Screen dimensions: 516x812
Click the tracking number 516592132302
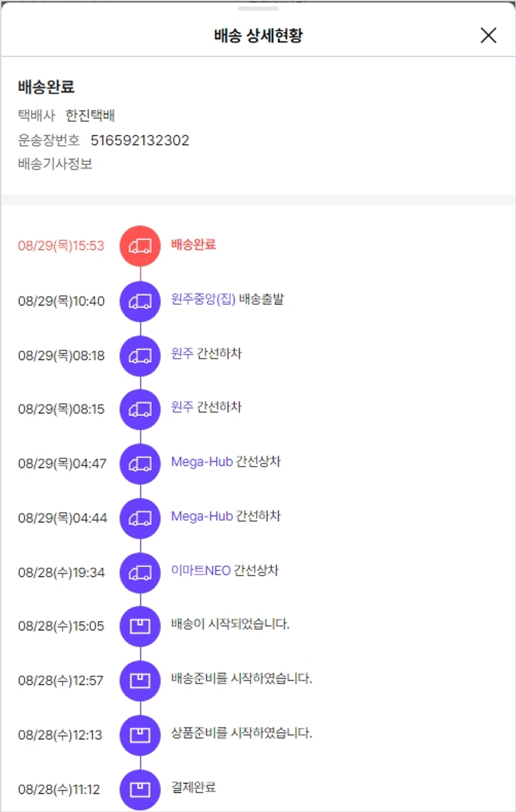click(x=140, y=141)
